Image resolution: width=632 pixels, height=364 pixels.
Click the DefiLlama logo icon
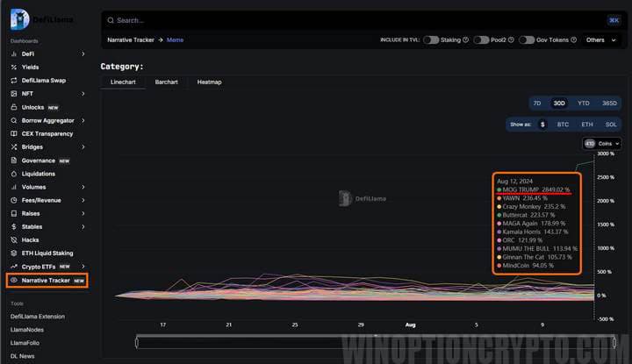point(19,18)
